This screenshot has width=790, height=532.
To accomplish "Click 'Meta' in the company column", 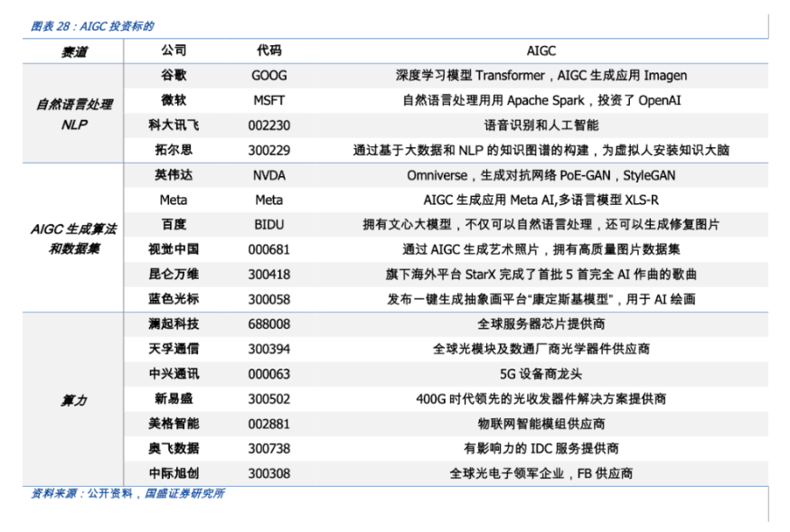I will point(174,201).
